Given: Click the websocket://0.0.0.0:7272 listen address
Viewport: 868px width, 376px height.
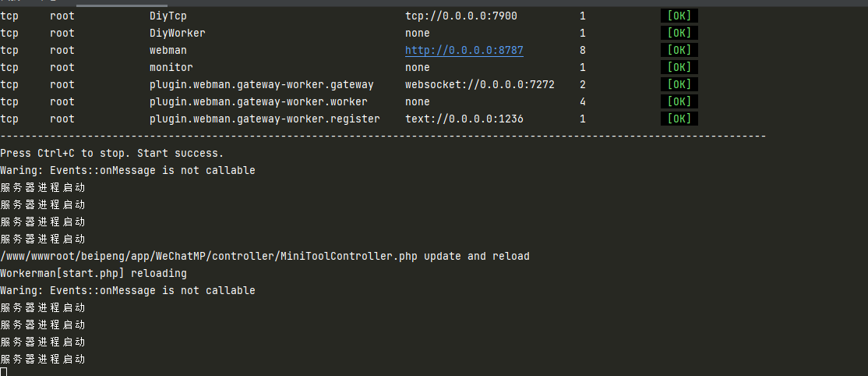Looking at the screenshot, I should [479, 85].
